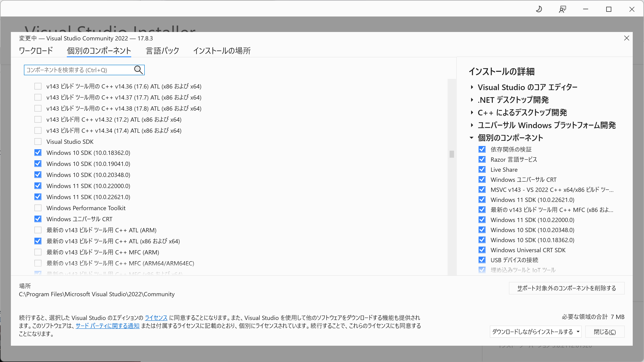
Task: Switch to the ワークロード tab
Action: [36, 51]
